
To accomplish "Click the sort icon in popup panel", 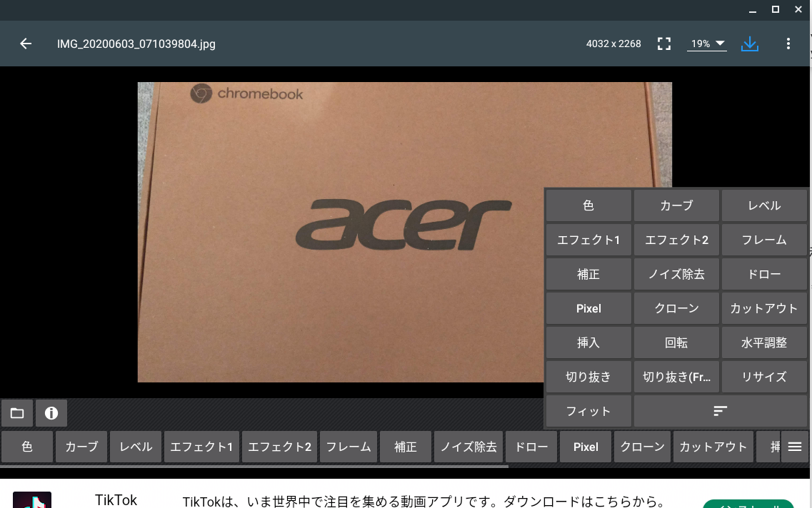I will pos(721,411).
